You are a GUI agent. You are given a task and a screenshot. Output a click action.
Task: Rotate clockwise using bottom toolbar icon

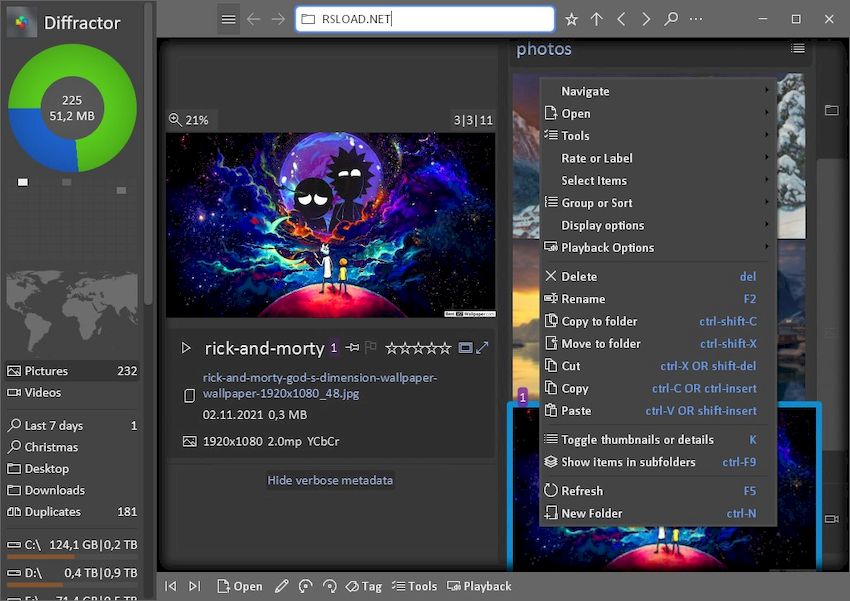coord(330,586)
